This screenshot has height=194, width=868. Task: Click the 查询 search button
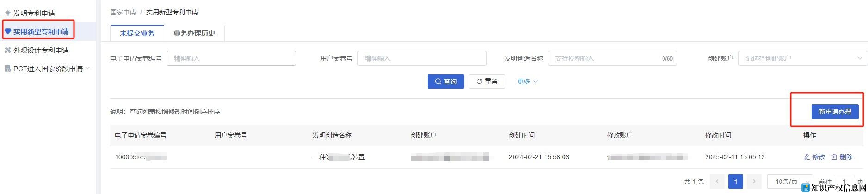tap(445, 81)
